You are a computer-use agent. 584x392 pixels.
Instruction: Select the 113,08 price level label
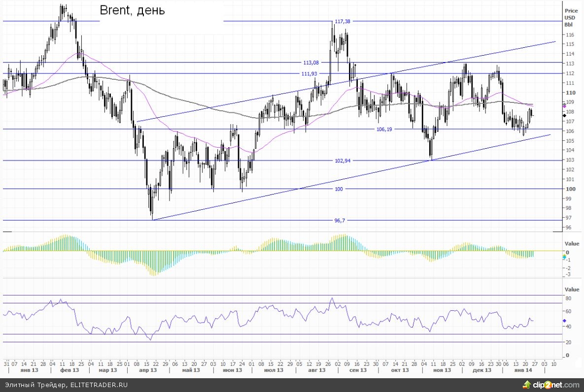click(x=310, y=63)
